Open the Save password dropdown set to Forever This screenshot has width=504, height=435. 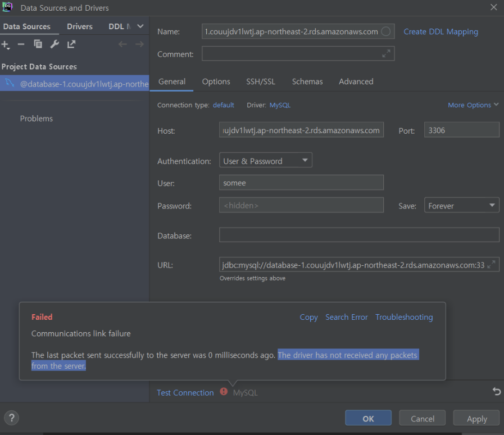[x=461, y=206]
